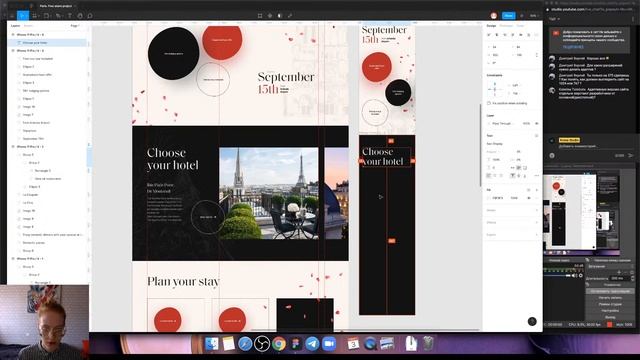Select the Hand tool
Screen dimensions: 640x360
tap(80, 16)
